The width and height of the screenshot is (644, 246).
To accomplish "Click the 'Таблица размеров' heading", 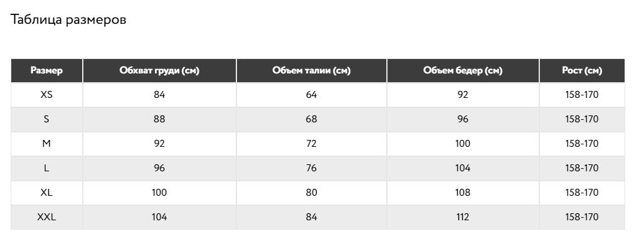I will click(x=68, y=19).
